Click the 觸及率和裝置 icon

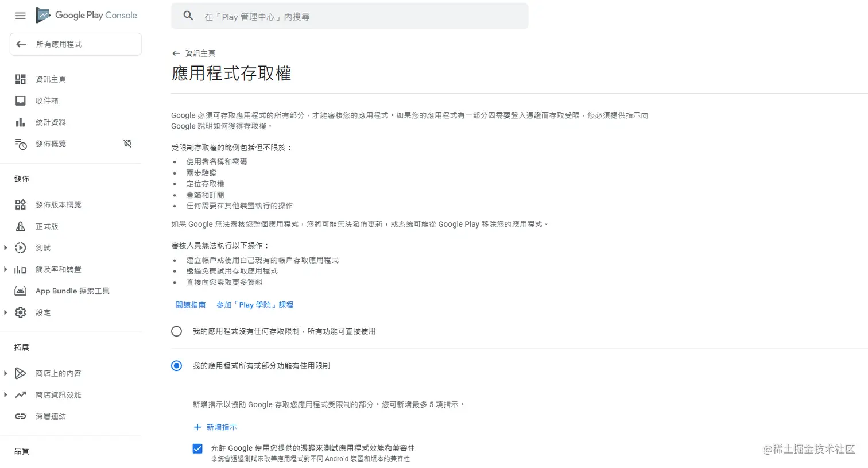tap(21, 269)
